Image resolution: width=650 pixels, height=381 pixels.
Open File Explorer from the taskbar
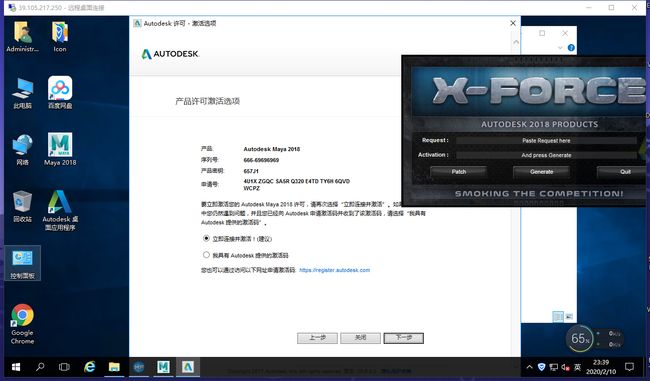point(114,367)
